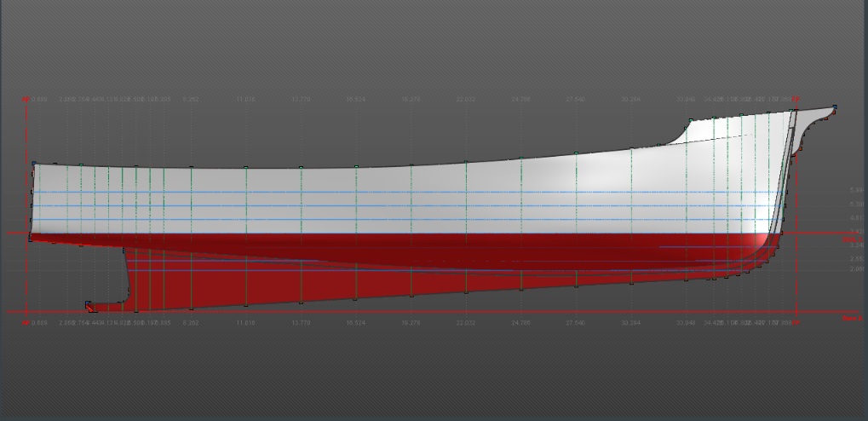Select station label 11.016 in the top row
The width and height of the screenshot is (868, 421).
[246, 100]
